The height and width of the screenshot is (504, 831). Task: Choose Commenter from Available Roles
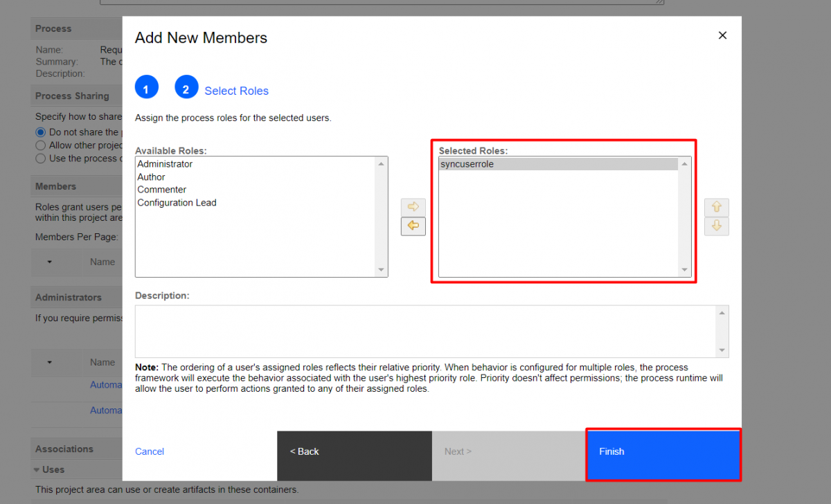click(161, 190)
